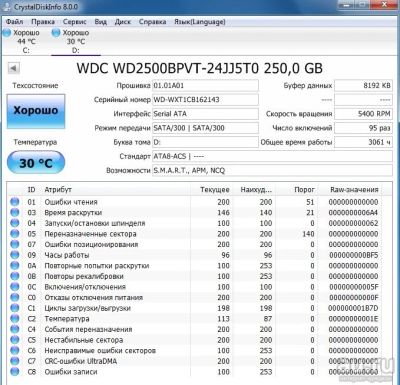Click the Буква тома field D:

[x=205, y=142]
